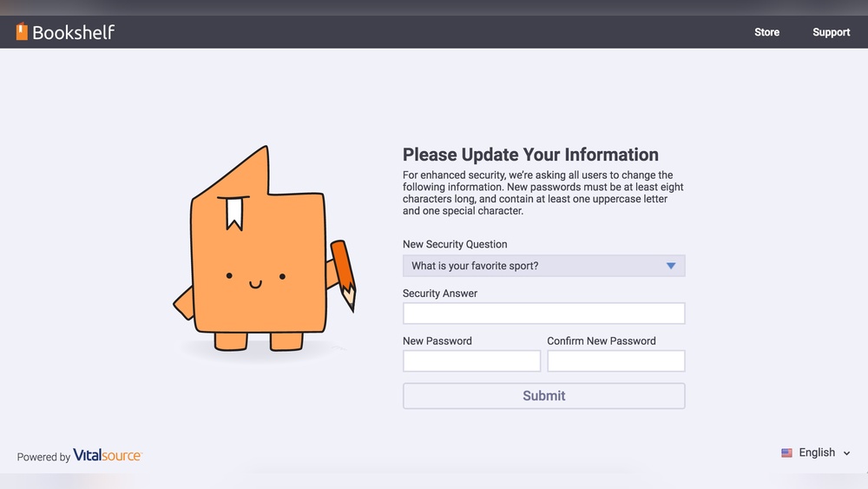Open the Support link

point(831,32)
